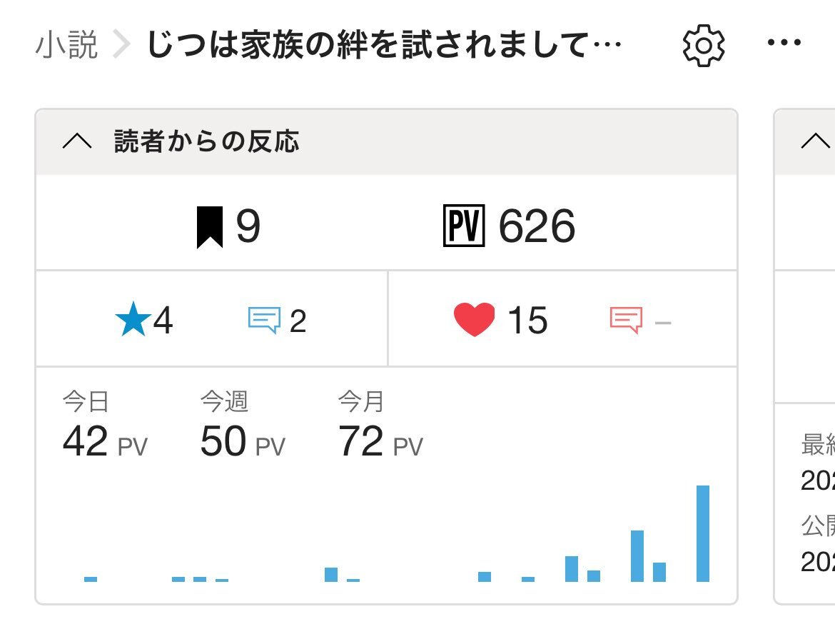Open the settings gear icon
Image resolution: width=835 pixels, height=644 pixels.
(704, 45)
